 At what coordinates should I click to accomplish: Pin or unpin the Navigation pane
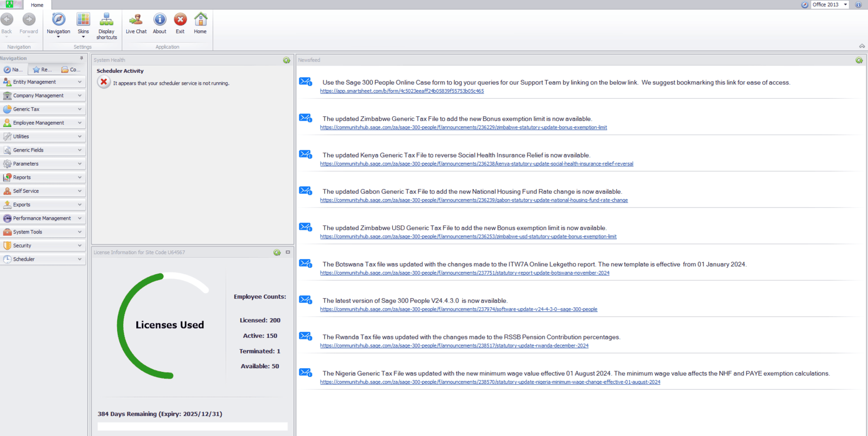[81, 58]
